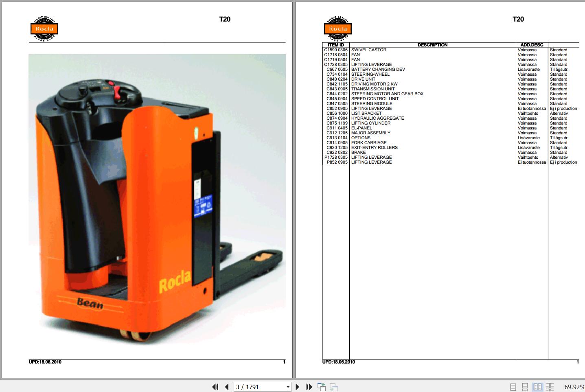
Task: Go to the first page using navigation icon
Action: point(215,387)
